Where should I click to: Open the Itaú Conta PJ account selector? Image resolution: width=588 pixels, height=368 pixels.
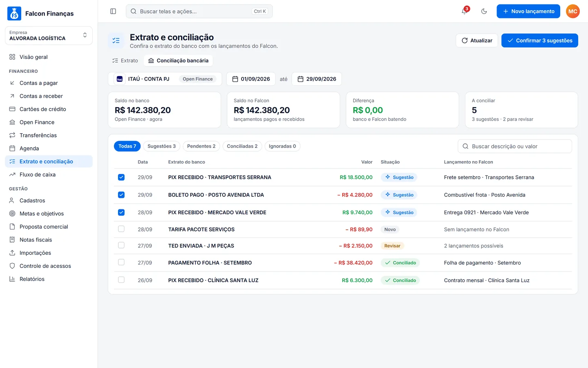(165, 79)
